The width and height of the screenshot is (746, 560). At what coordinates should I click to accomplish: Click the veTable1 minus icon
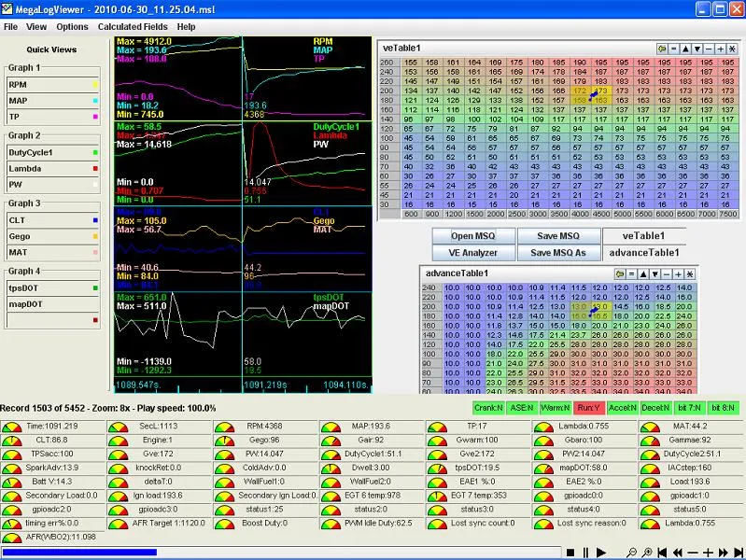[x=709, y=49]
